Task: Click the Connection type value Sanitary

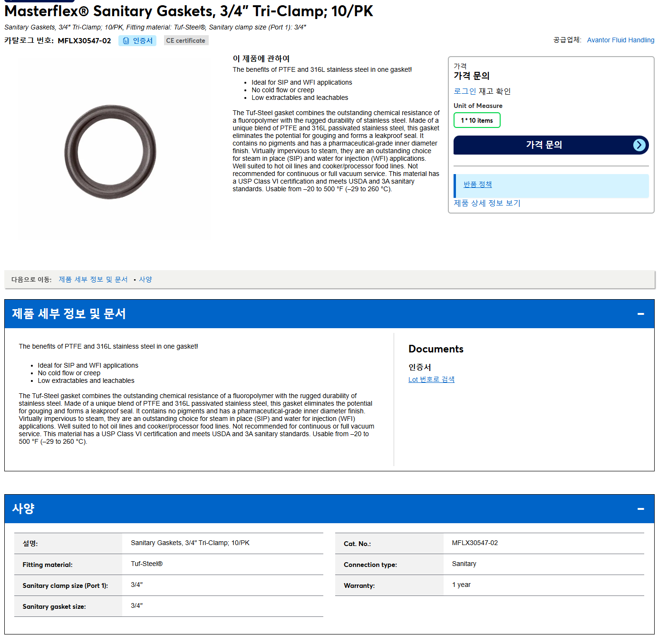Action: tap(464, 564)
